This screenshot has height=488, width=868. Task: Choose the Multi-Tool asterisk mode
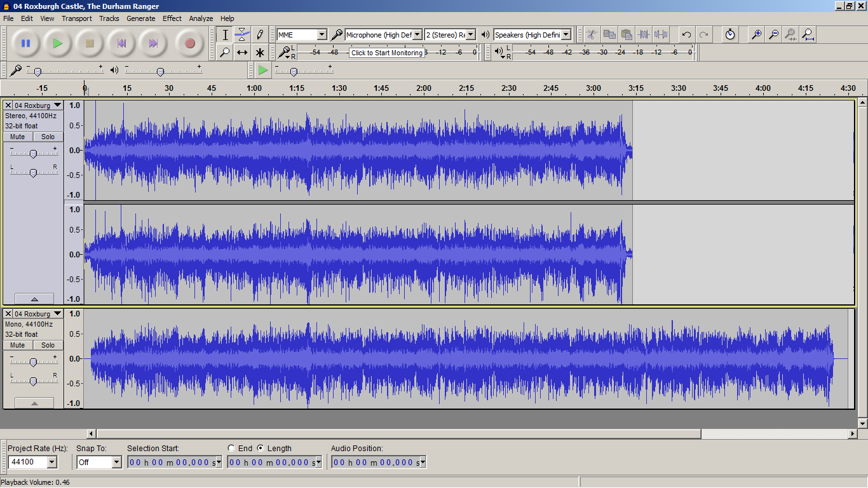point(259,52)
